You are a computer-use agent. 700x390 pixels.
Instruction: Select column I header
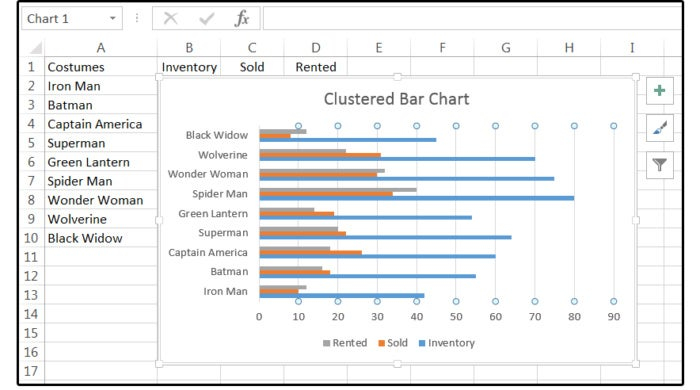click(632, 48)
